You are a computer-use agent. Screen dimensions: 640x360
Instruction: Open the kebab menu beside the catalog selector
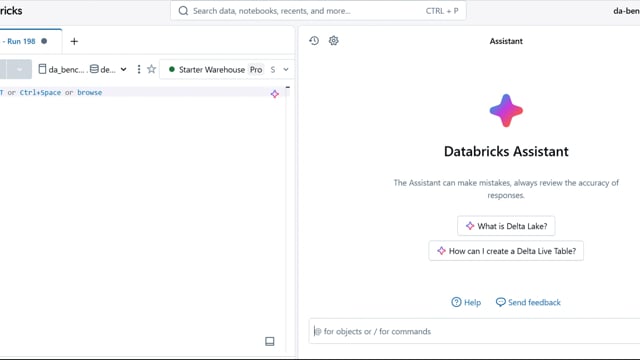139,69
